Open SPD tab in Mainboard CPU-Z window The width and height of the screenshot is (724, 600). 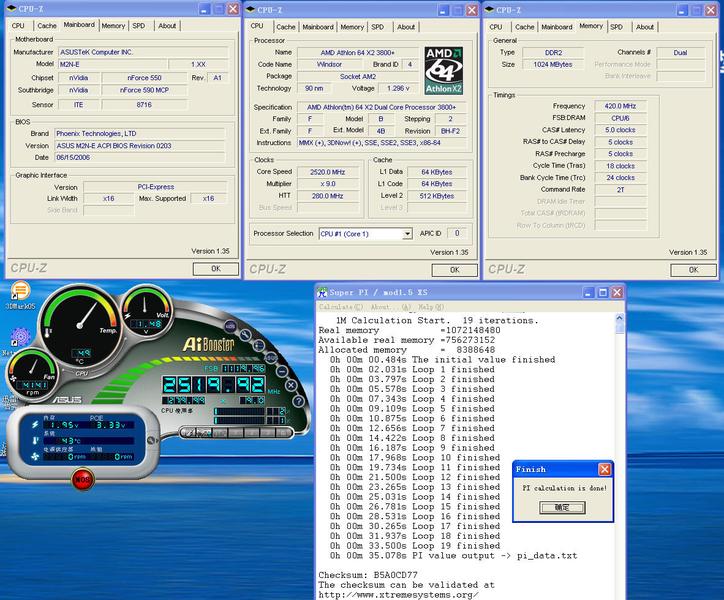(139, 26)
